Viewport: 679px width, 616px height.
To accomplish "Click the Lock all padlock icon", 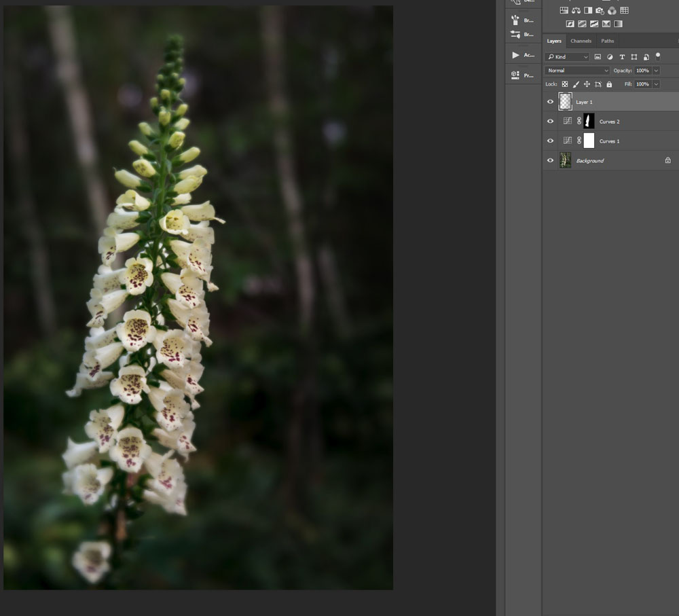I will coord(609,84).
